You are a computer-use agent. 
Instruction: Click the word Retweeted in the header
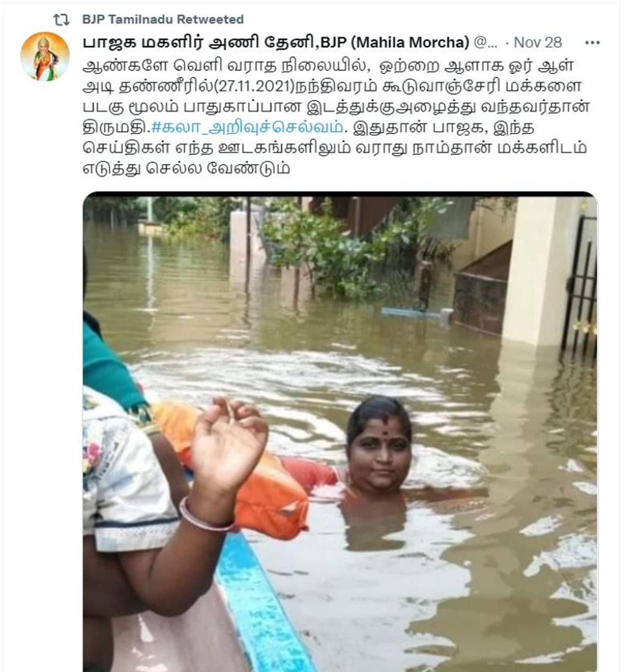(210, 19)
